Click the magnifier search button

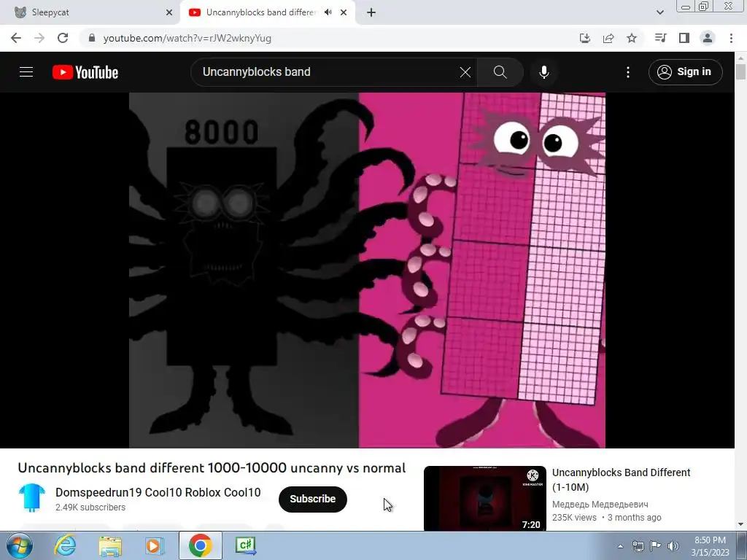[500, 72]
